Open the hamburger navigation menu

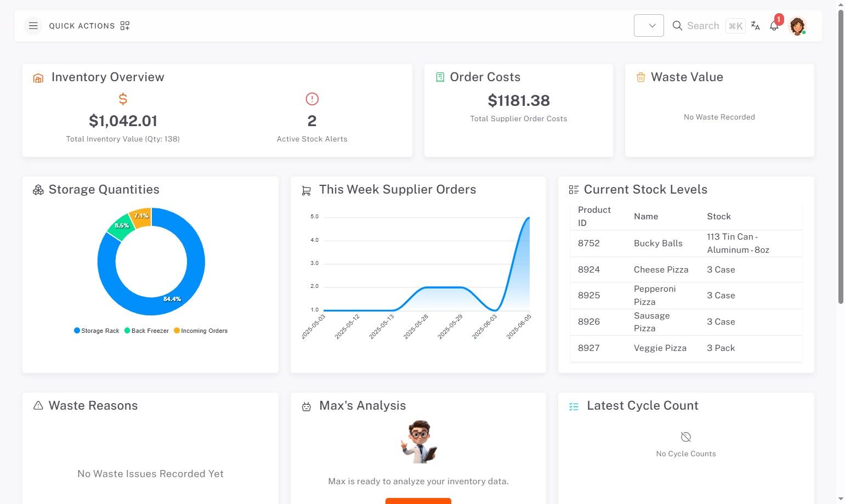coord(33,26)
